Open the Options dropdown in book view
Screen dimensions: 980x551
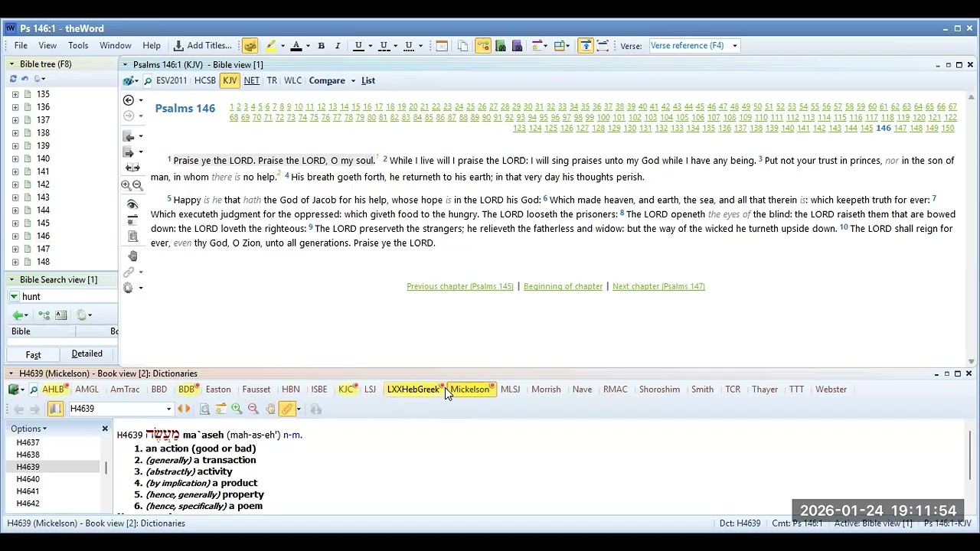28,429
